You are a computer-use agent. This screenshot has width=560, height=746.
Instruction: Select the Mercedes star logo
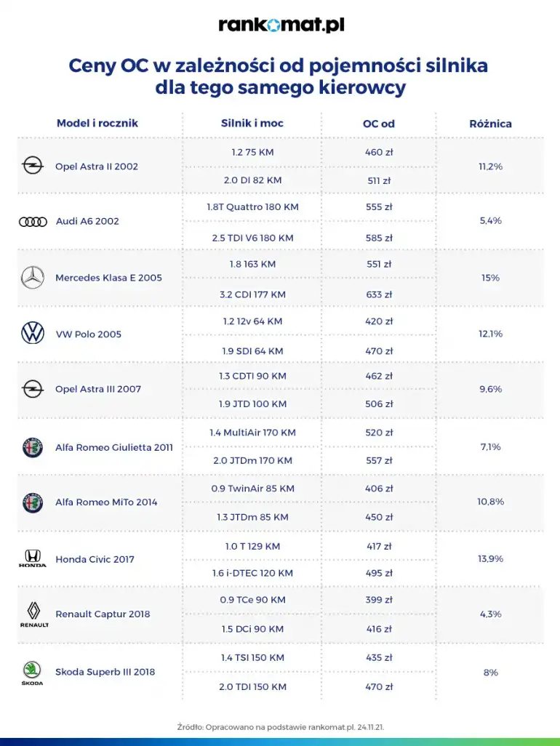point(33,278)
